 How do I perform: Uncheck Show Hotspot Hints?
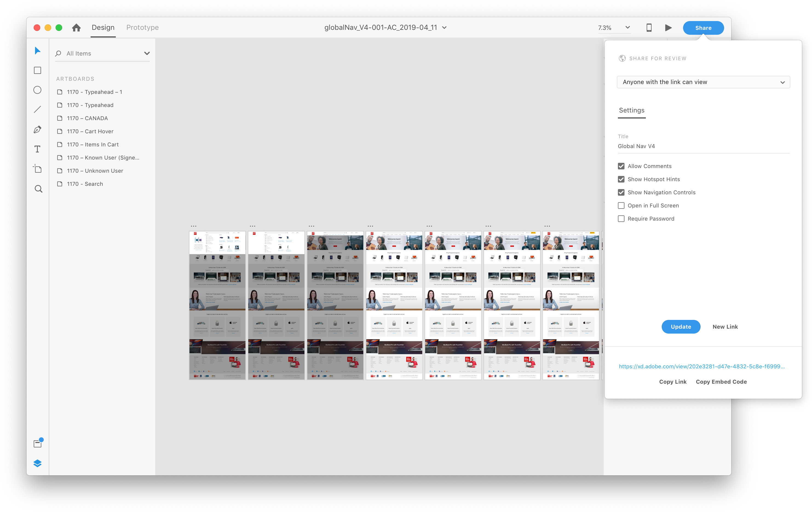(x=621, y=179)
